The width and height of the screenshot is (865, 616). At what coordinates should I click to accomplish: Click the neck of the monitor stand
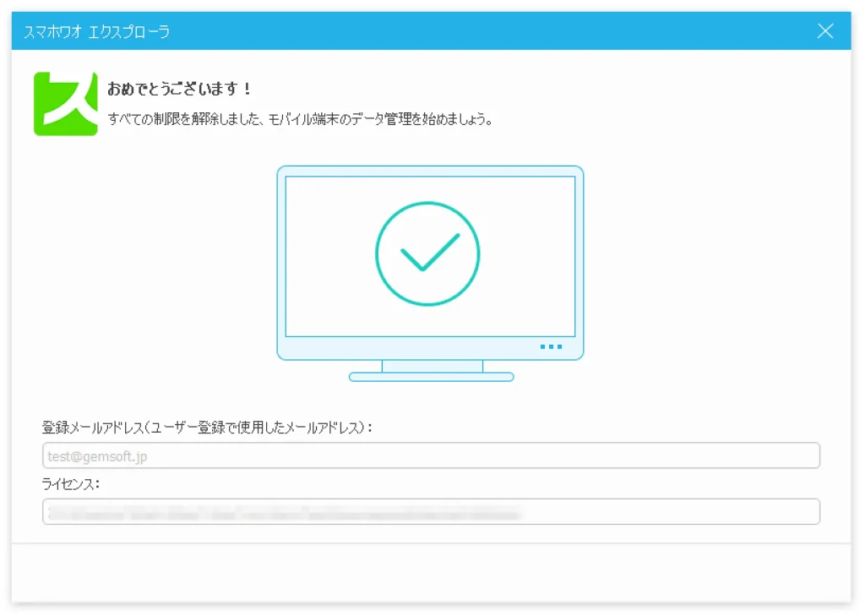[432, 366]
